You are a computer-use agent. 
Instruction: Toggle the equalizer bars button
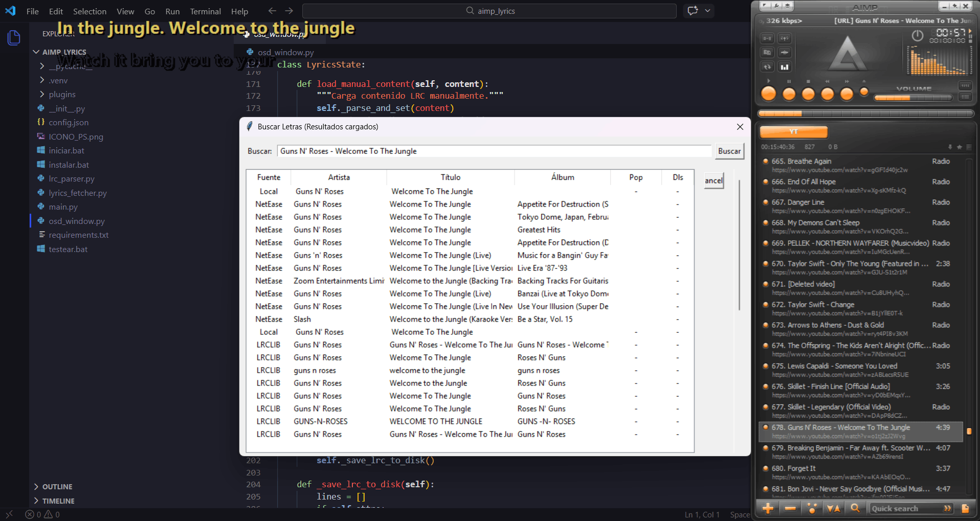tap(784, 67)
